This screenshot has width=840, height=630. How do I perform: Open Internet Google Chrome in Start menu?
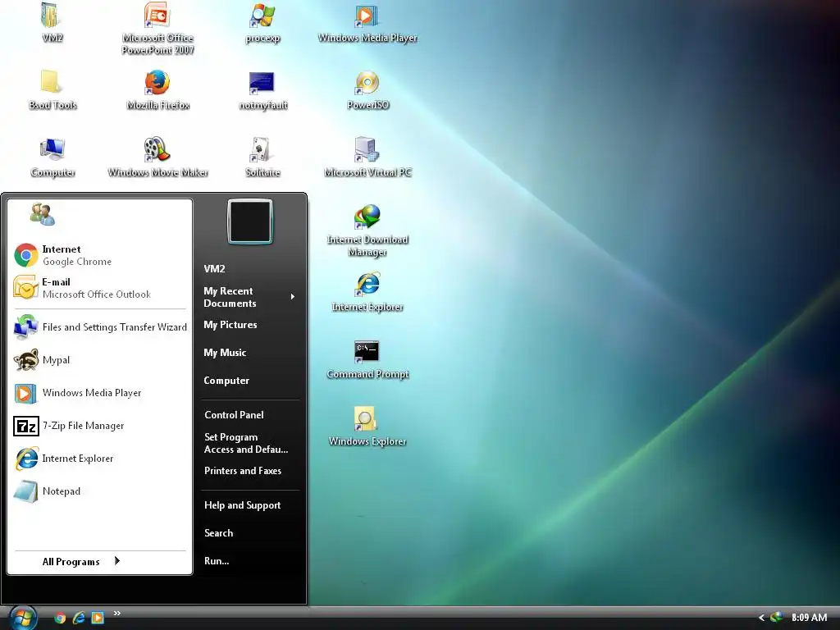point(99,255)
